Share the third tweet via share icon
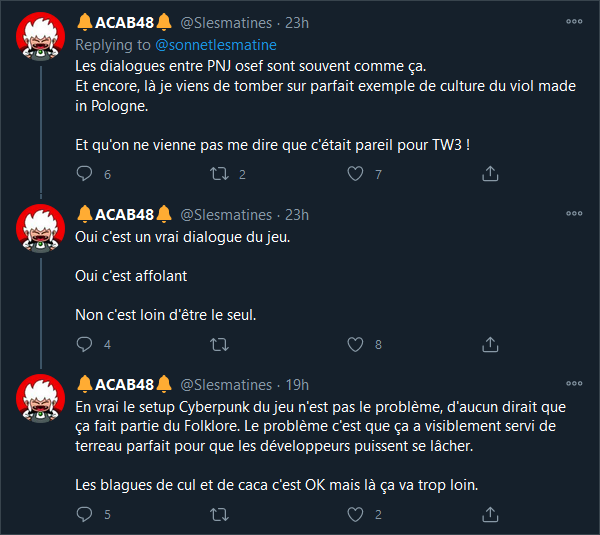The image size is (600, 535). pyautogui.click(x=490, y=514)
